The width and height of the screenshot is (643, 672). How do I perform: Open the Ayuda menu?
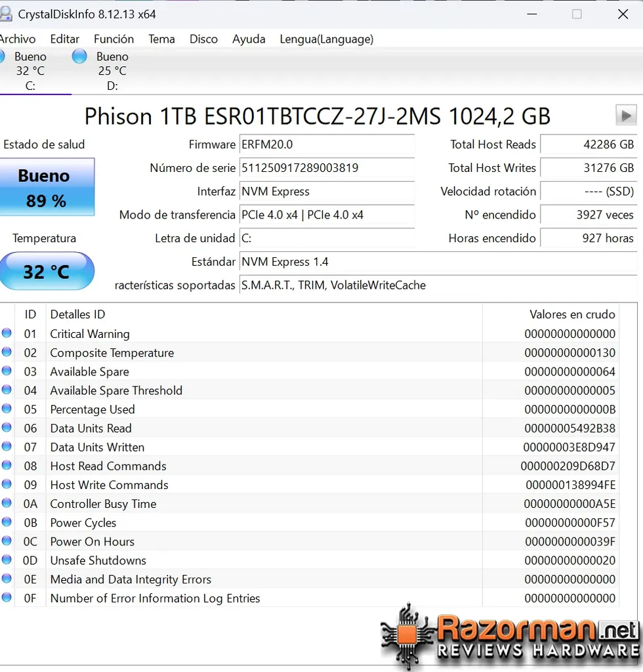pyautogui.click(x=249, y=39)
